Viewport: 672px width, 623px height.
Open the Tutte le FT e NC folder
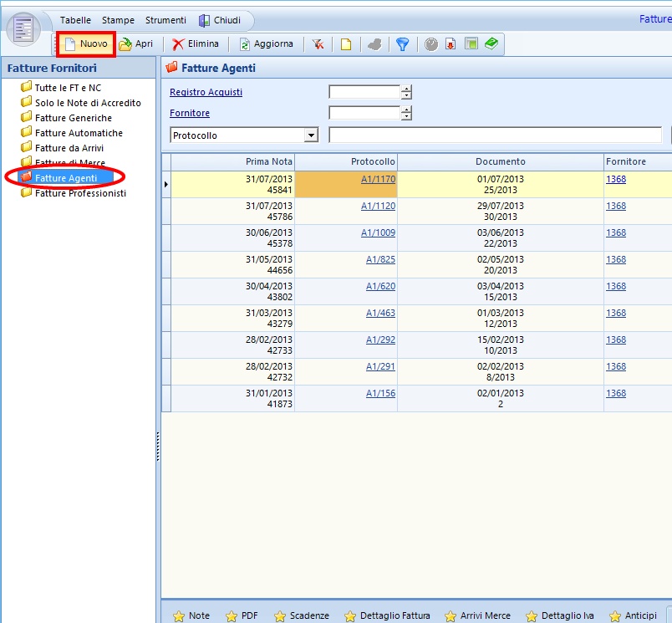68,88
